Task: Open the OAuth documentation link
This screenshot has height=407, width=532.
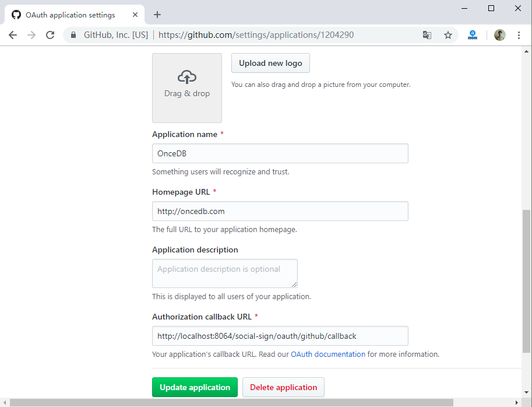Action: pos(327,354)
